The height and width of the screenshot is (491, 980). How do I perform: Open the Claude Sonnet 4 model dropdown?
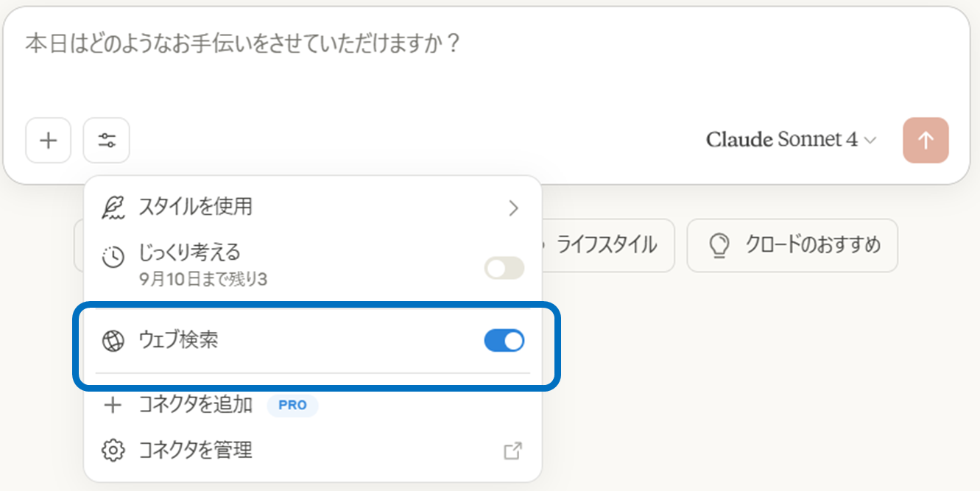point(791,140)
